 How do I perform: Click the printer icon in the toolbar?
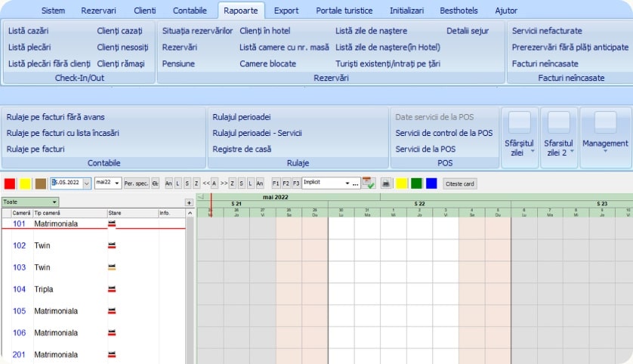[x=385, y=184]
